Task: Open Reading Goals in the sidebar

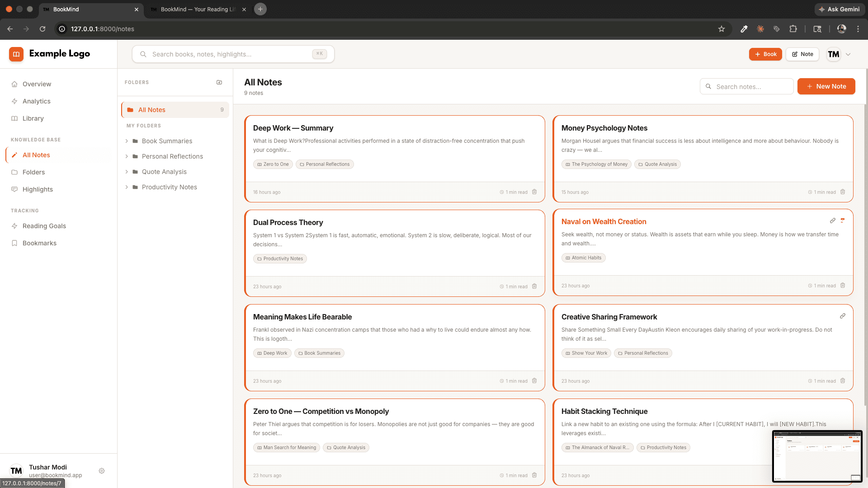Action: (x=59, y=226)
